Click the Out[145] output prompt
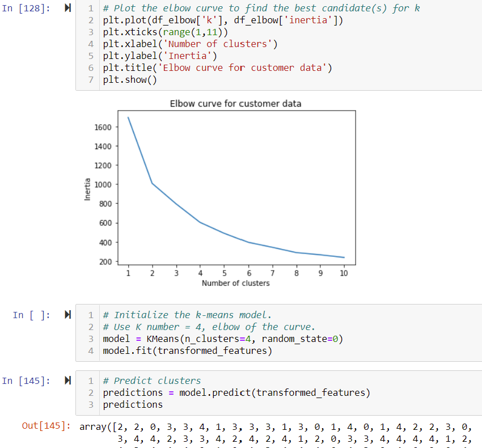This screenshot has width=482, height=448. pyautogui.click(x=46, y=426)
